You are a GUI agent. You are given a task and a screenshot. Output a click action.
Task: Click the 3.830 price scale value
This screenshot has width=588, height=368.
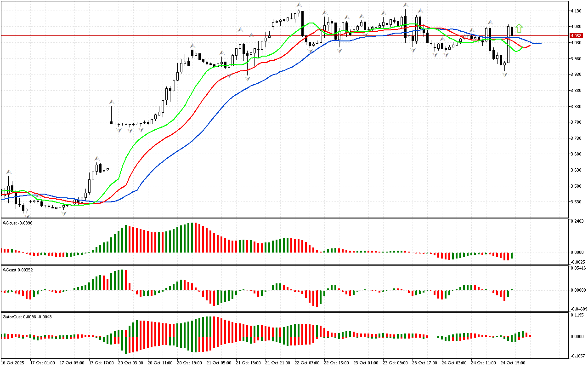[x=577, y=106]
